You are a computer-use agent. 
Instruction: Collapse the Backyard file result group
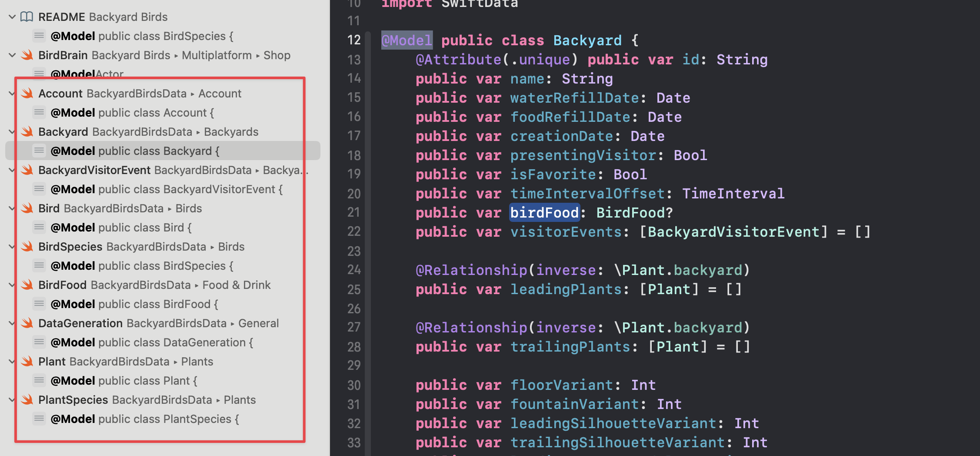(x=12, y=132)
